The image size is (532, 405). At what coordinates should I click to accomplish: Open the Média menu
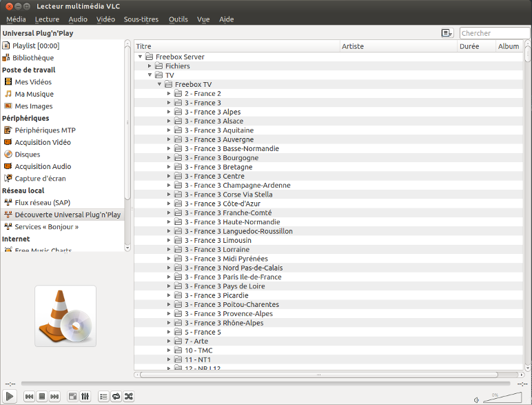click(16, 19)
